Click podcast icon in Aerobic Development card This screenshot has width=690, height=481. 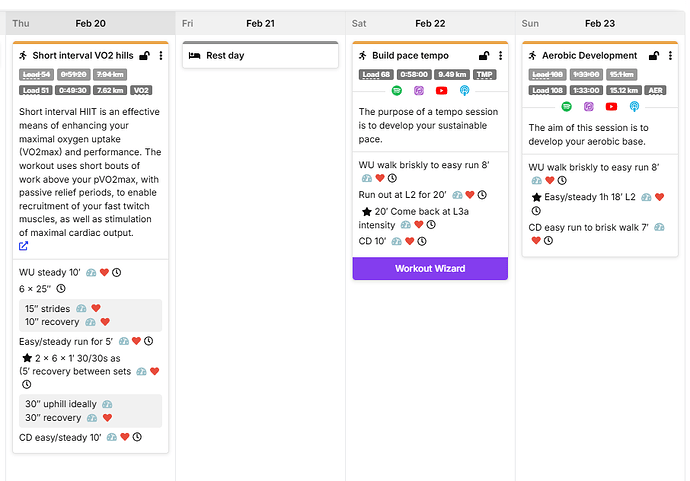(634, 106)
